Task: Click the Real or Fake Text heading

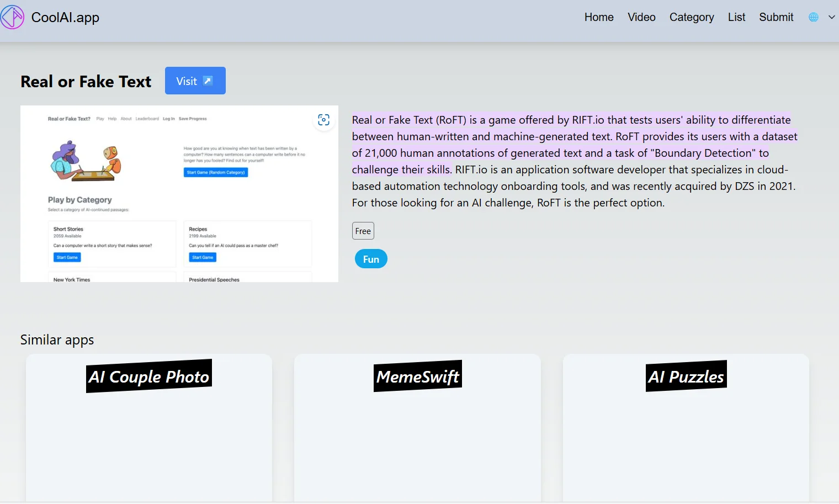Action: coord(86,82)
